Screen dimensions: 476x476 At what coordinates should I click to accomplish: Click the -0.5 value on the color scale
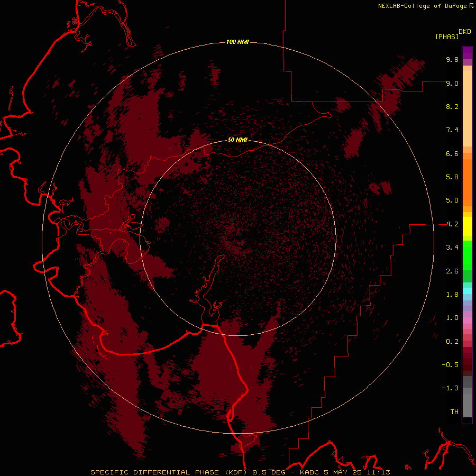pyautogui.click(x=450, y=365)
